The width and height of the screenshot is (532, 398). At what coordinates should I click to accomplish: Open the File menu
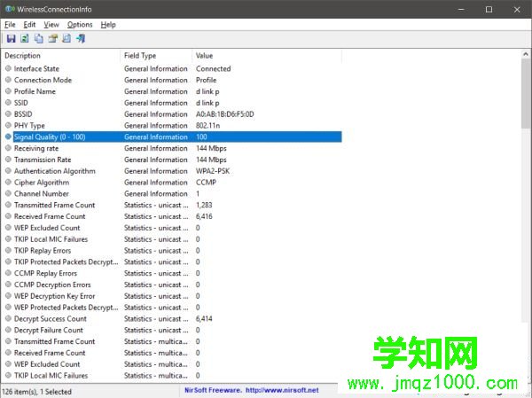pos(10,25)
